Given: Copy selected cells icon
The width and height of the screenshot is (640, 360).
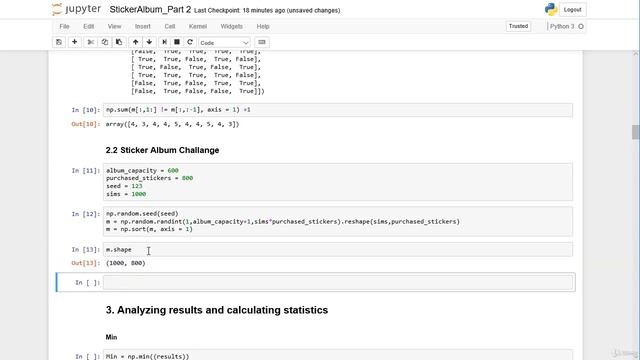Looking at the screenshot, I should click(x=104, y=42).
